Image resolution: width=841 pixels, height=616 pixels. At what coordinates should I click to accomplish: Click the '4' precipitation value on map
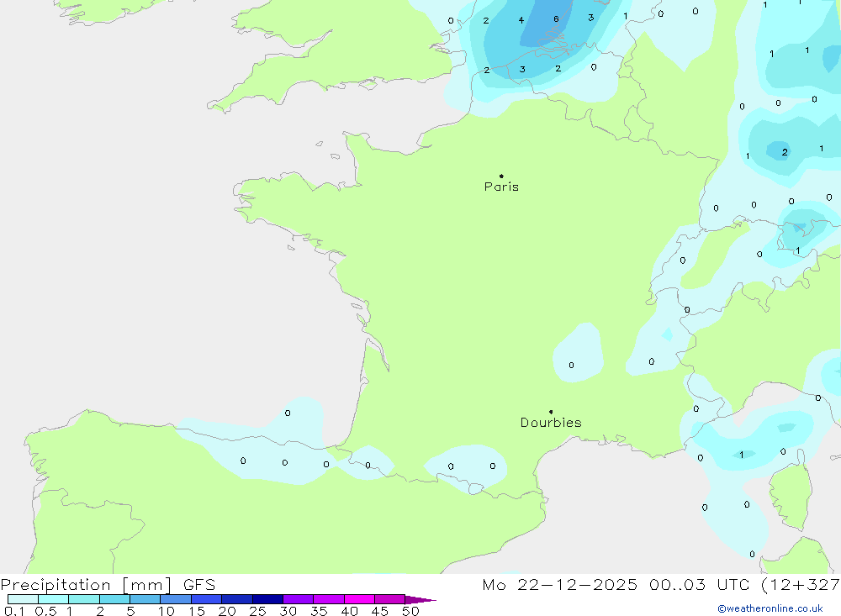pos(521,20)
